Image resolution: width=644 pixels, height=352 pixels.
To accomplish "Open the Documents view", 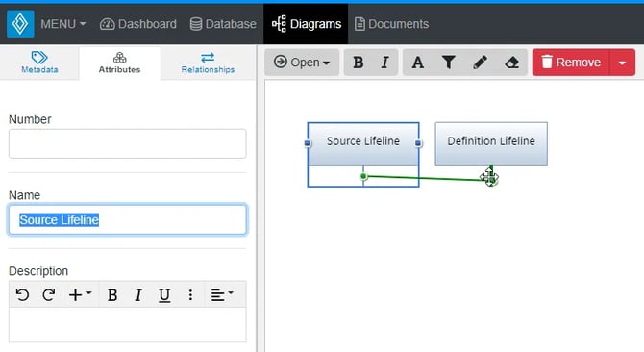I will pyautogui.click(x=391, y=24).
